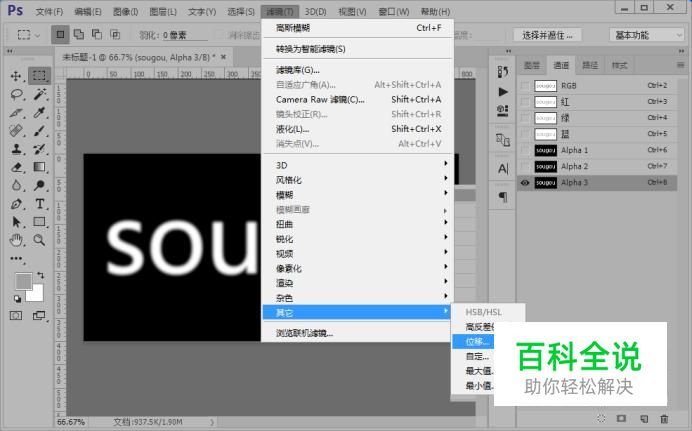
Task: Select the Eraser tool
Action: pos(16,167)
